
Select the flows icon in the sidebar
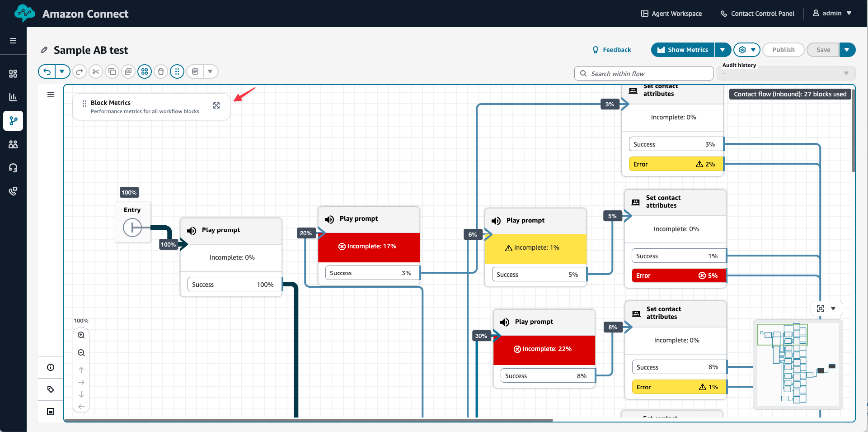coord(13,121)
